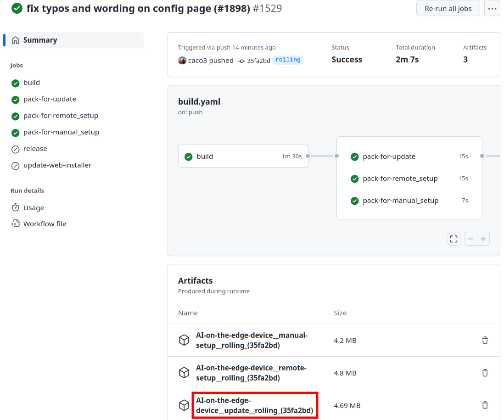Toggle fullscreen view of workflow graph
The width and height of the screenshot is (504, 420).
(x=454, y=239)
